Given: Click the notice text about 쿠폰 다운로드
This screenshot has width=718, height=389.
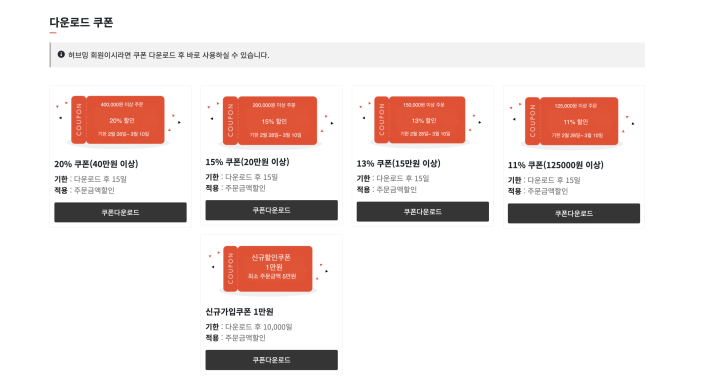Looking at the screenshot, I should 169,55.
